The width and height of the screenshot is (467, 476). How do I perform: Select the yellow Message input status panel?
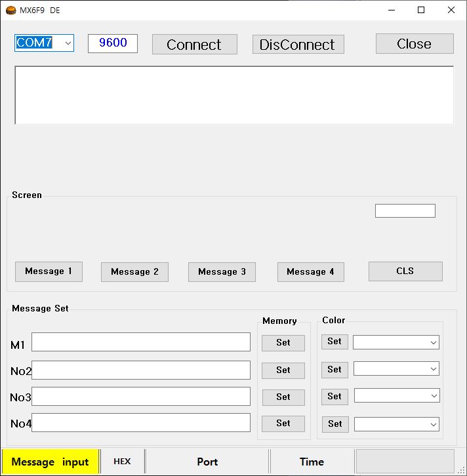pos(50,462)
